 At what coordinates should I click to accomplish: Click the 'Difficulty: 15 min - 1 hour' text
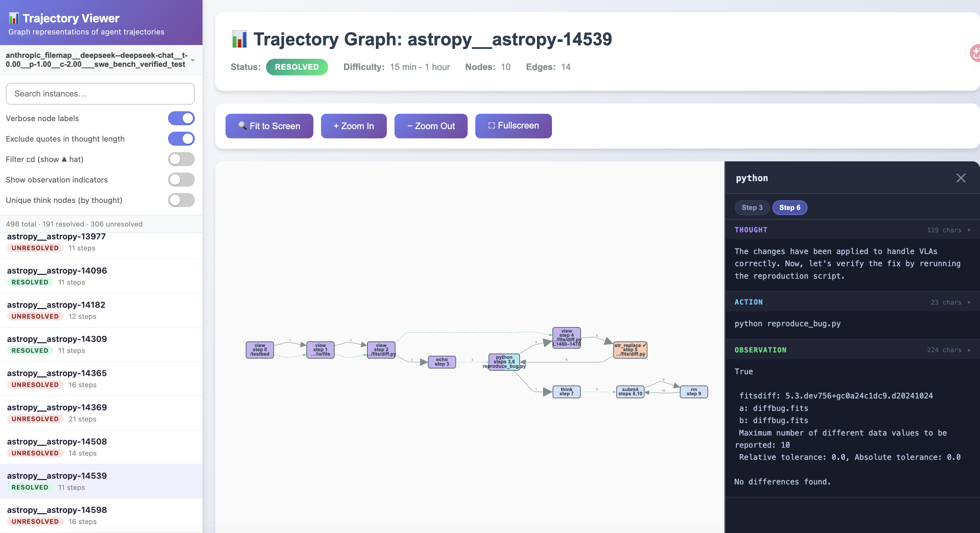(x=396, y=67)
